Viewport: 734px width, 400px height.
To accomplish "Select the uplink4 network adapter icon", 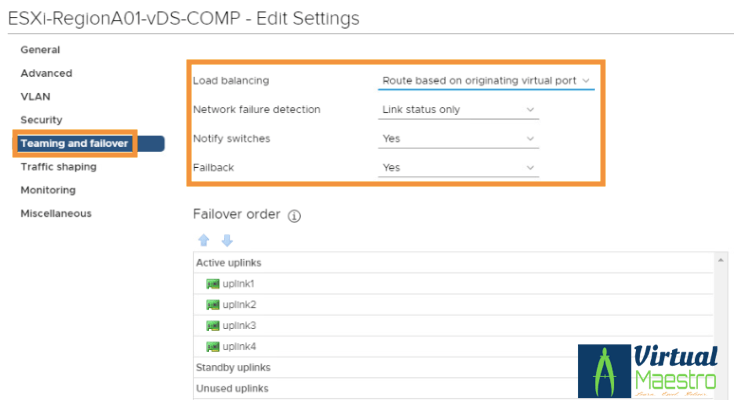I will click(x=212, y=347).
